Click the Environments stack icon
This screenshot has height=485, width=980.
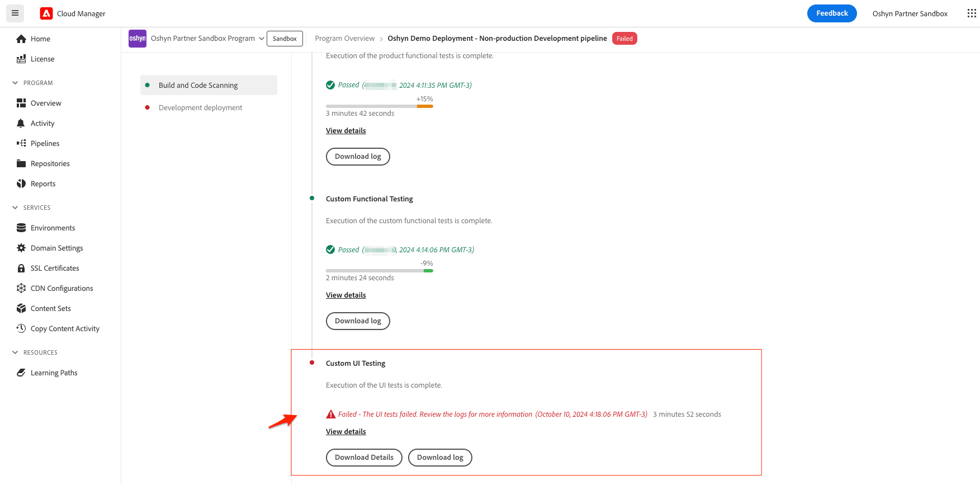(21, 228)
